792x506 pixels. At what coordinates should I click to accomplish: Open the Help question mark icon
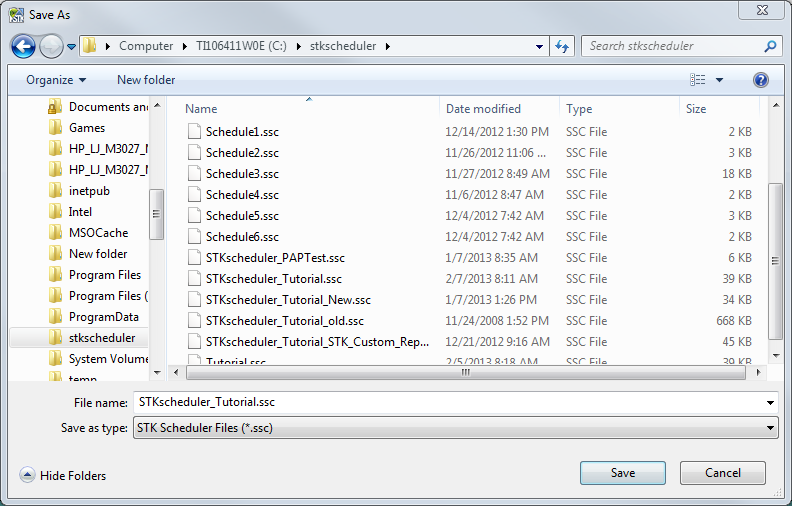[760, 80]
